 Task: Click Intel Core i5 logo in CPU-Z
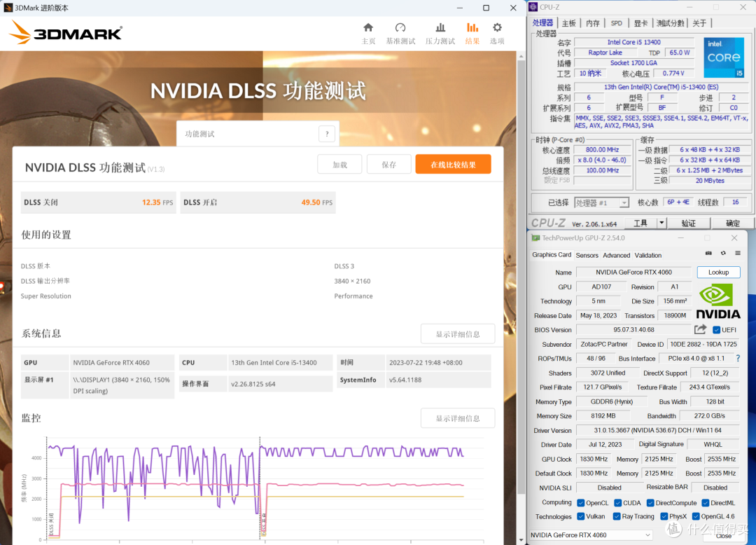pyautogui.click(x=724, y=57)
